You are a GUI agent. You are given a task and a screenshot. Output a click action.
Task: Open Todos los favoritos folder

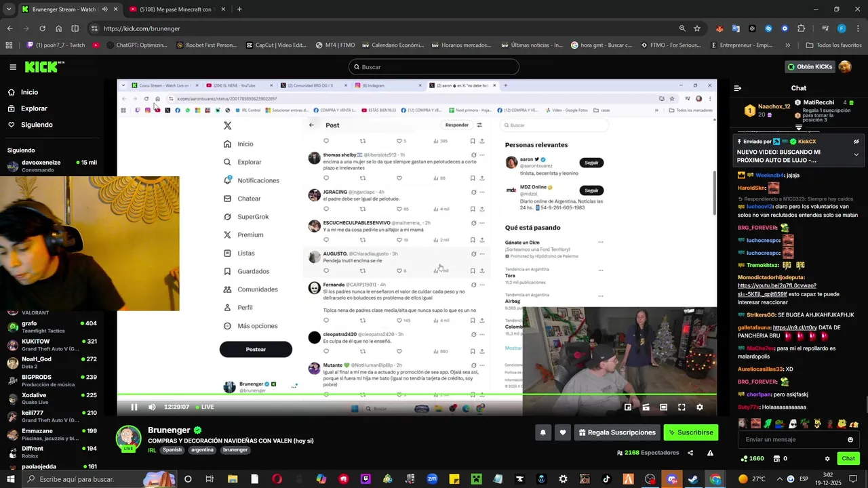833,45
